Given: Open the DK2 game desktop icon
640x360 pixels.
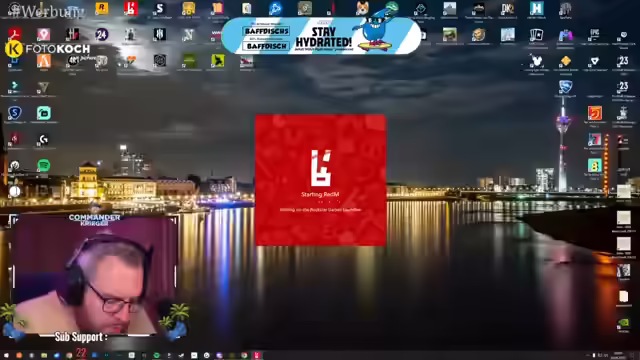Looking at the screenshot, I should pos(507,8).
